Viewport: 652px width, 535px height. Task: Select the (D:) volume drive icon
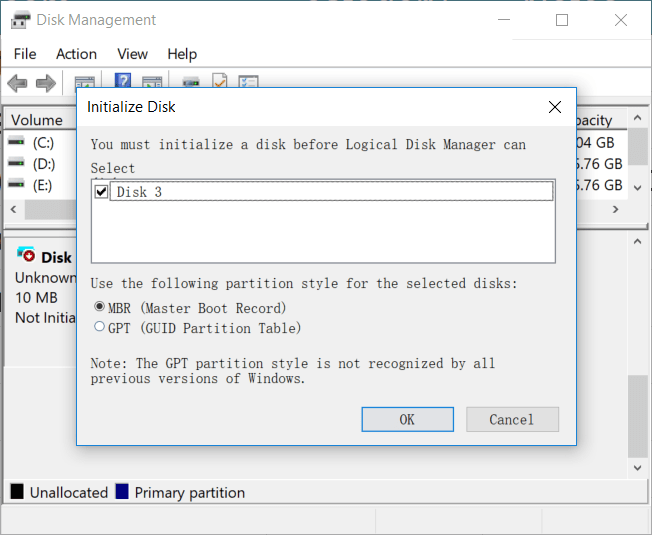[16, 163]
